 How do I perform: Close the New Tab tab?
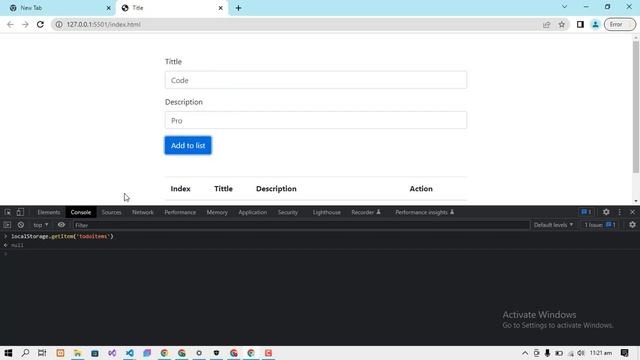tap(109, 8)
